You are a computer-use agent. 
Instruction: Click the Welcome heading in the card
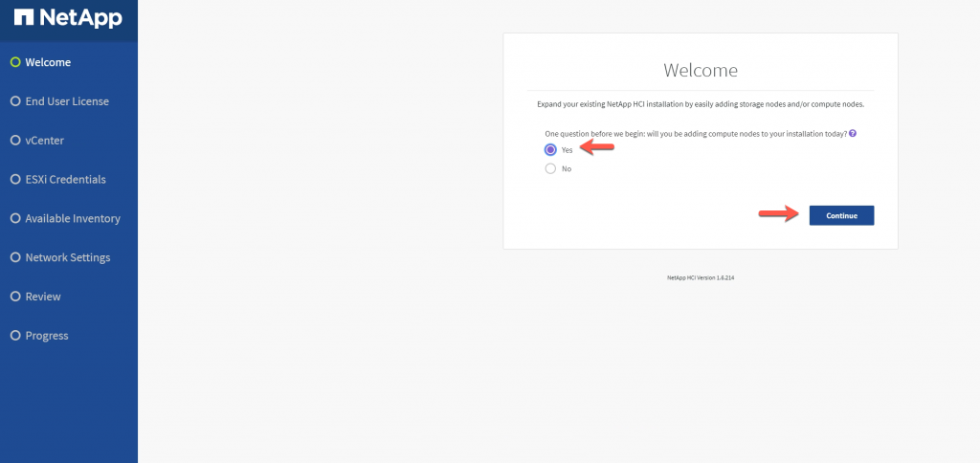tap(700, 70)
